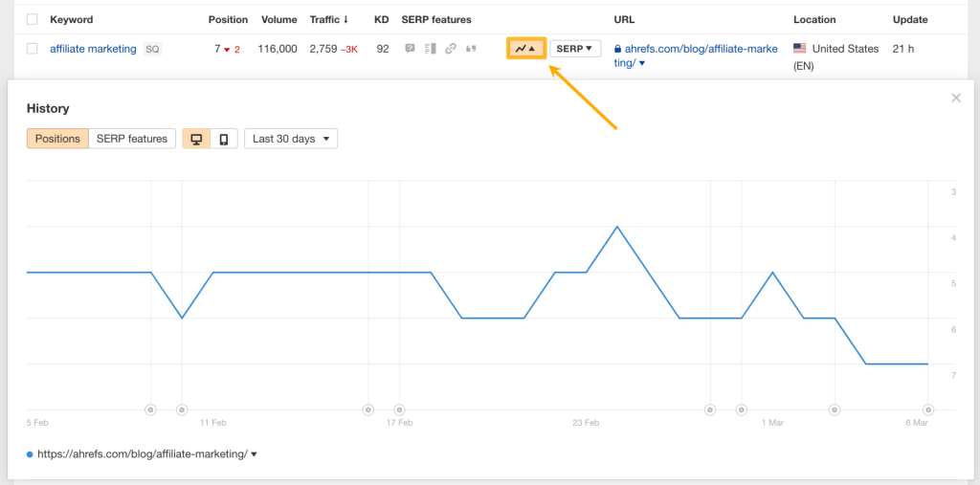The height and width of the screenshot is (485, 980).
Task: Click the blue series dot in chart legend
Action: (x=30, y=454)
